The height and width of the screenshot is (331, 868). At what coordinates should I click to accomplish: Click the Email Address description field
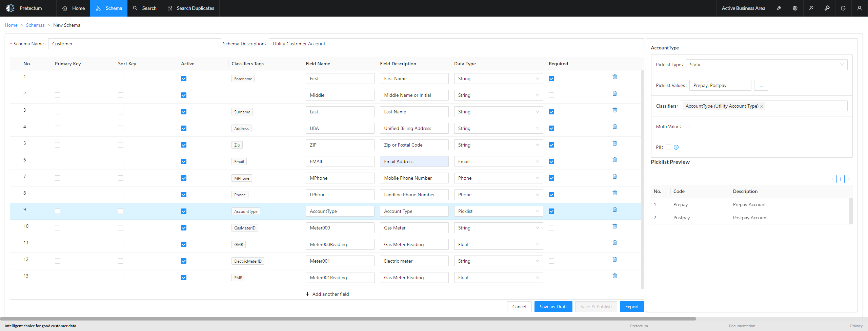coord(414,161)
